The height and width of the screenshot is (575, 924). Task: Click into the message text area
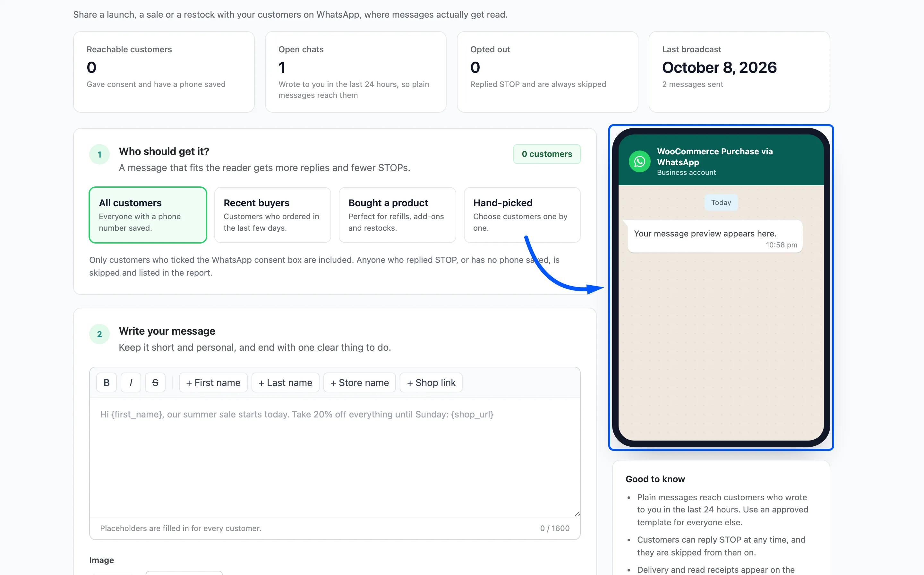(x=335, y=458)
